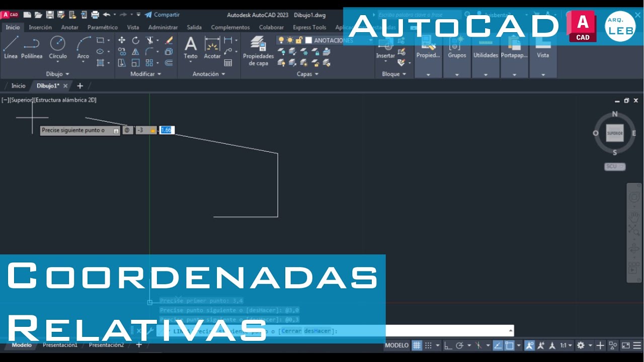Choose the ellipse tool in Dibujo panel
This screenshot has width=644, height=362.
(100, 51)
